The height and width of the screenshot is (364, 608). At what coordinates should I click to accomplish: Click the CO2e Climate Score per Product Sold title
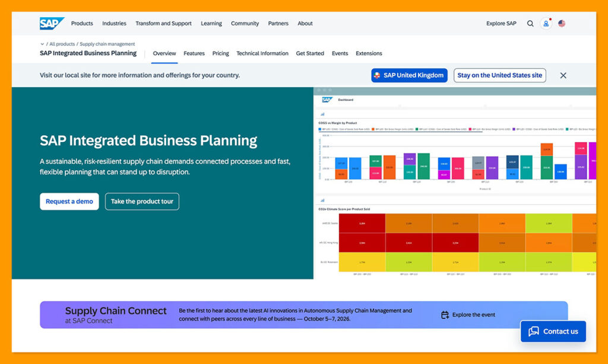(344, 210)
